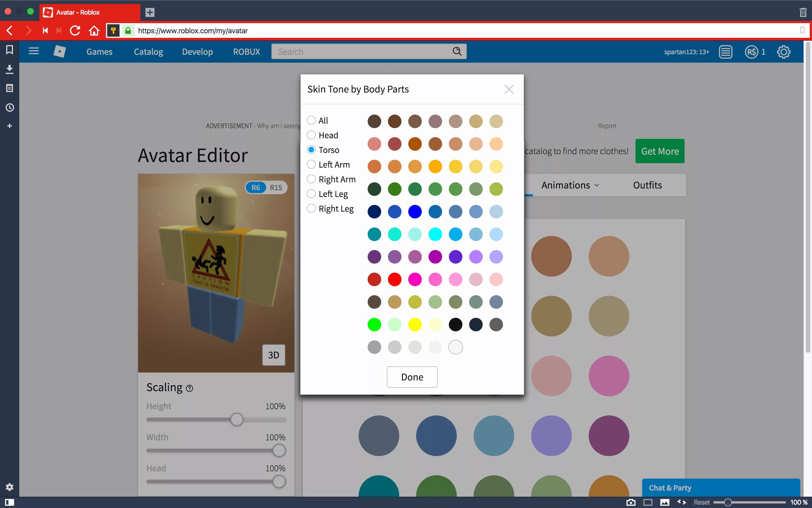Expand the Animations dropdown tab

point(570,185)
